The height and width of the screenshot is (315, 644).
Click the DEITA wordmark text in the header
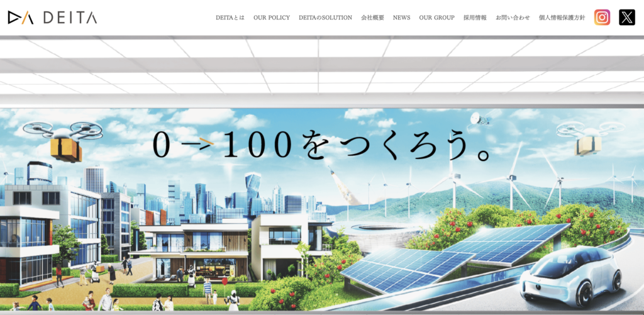click(70, 18)
